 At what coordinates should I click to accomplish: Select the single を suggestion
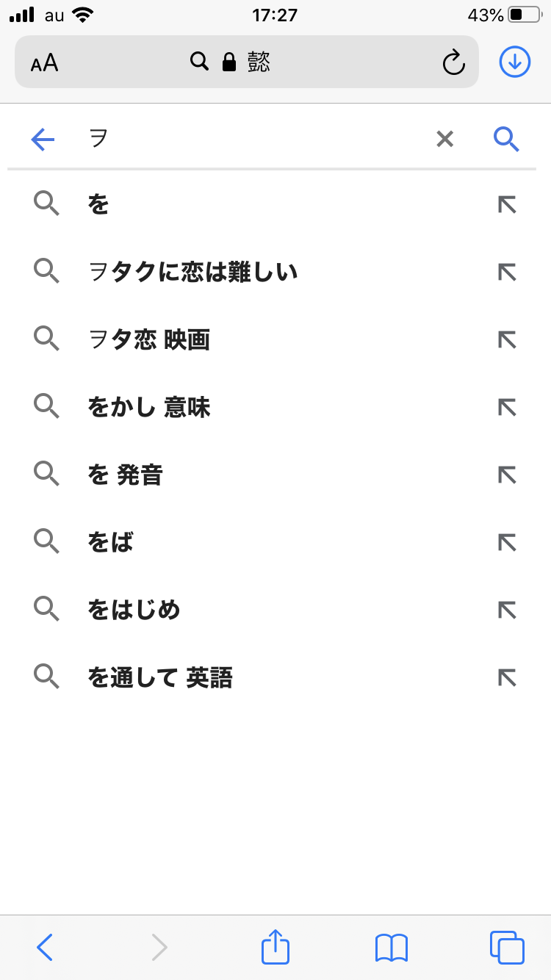click(x=98, y=204)
